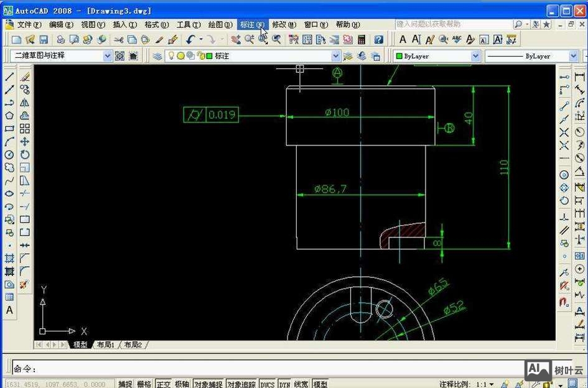The width and height of the screenshot is (588, 388).
Task: Expand the 二维草图与注释 workspace dropdown
Action: (x=107, y=56)
